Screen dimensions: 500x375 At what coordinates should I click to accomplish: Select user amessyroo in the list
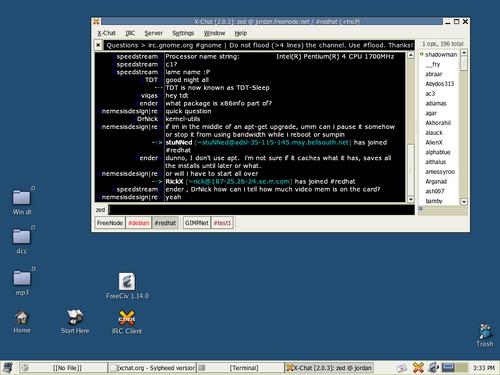(440, 172)
